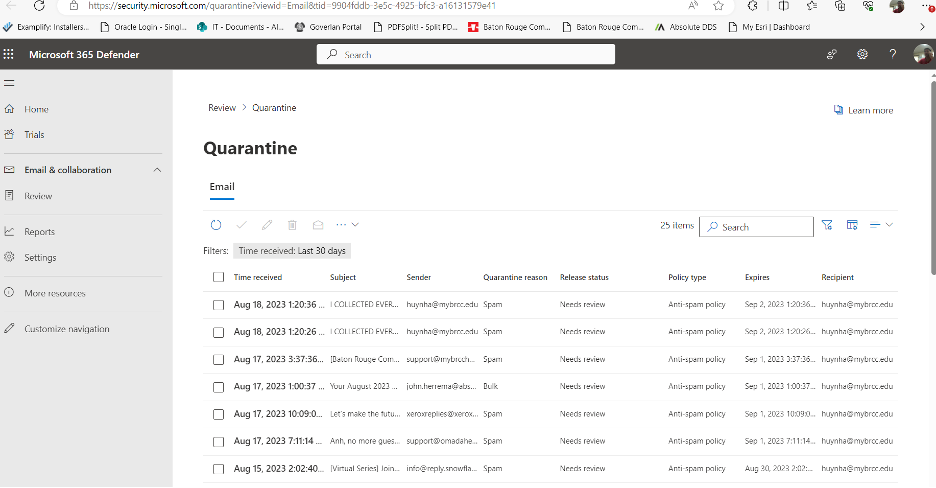Click the Review breadcrumb link
Screen dimensions: 936x488
[221, 108]
